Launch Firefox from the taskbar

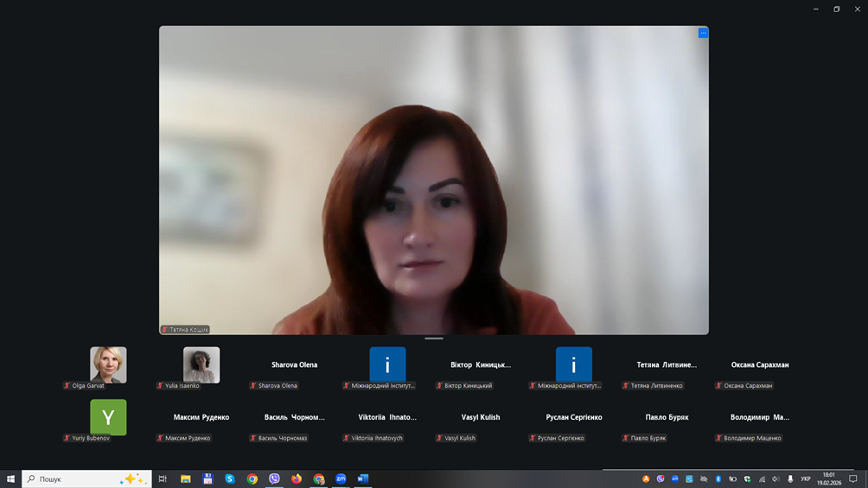click(297, 478)
